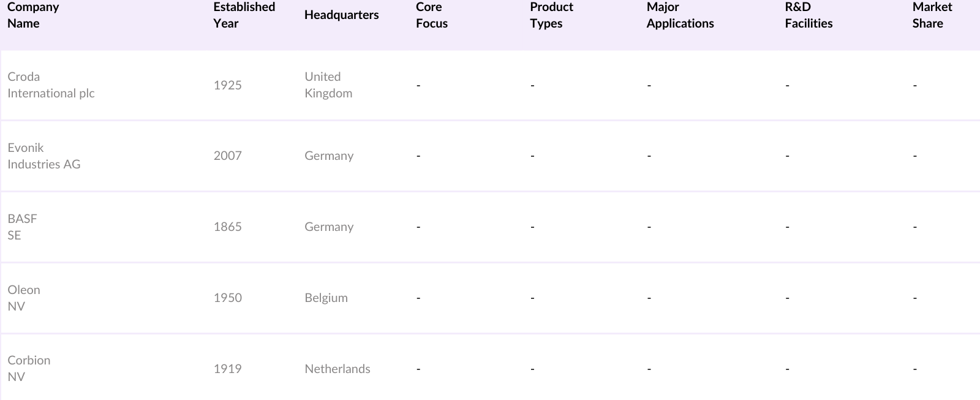
Task: Click the Belgium headquarters cell
Action: (x=326, y=298)
